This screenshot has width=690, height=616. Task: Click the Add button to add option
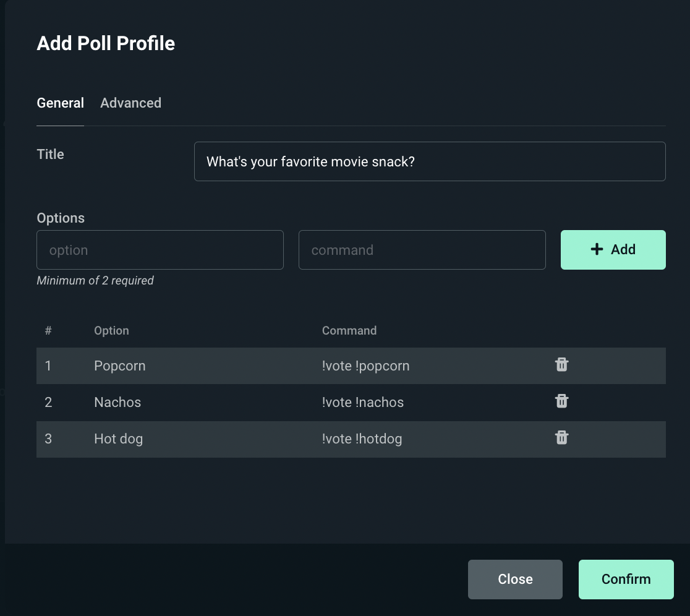point(613,250)
